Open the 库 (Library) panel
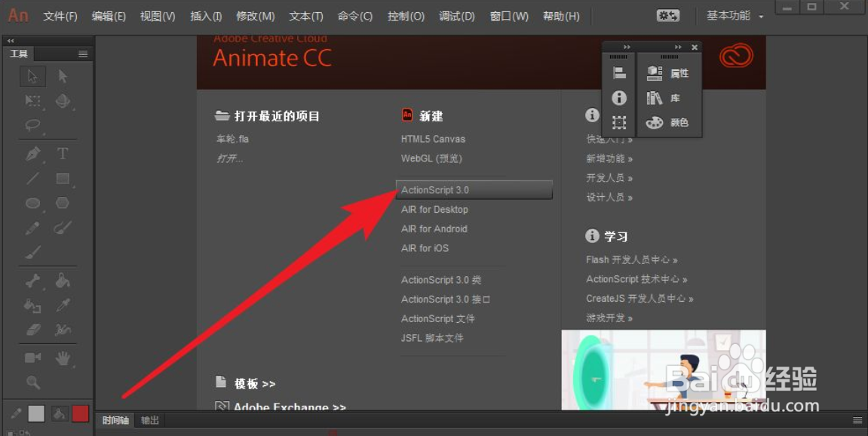 coord(664,98)
